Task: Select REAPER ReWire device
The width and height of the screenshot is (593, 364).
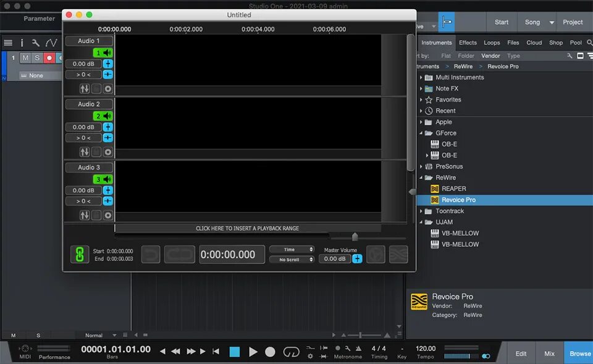Action: 454,189
